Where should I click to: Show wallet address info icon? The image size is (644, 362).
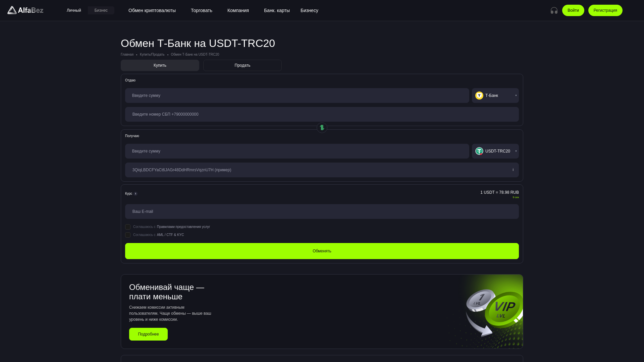click(513, 170)
